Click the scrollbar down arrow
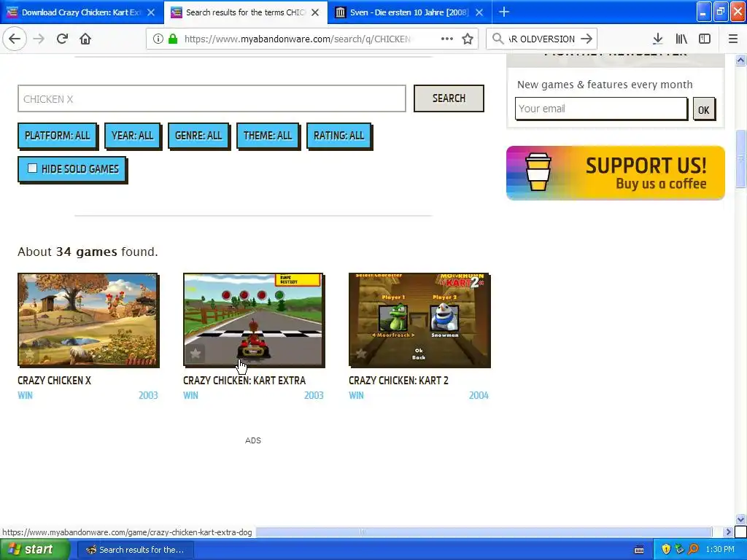The image size is (747, 560). [x=740, y=518]
